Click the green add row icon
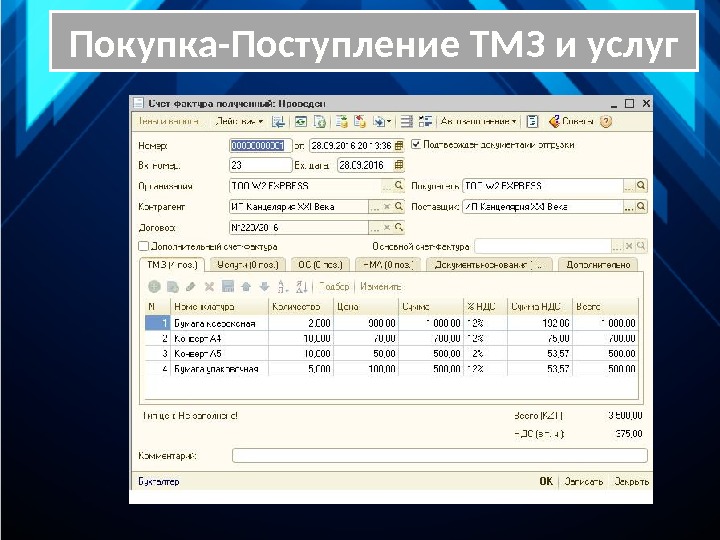This screenshot has width=720, height=540. pyautogui.click(x=154, y=287)
